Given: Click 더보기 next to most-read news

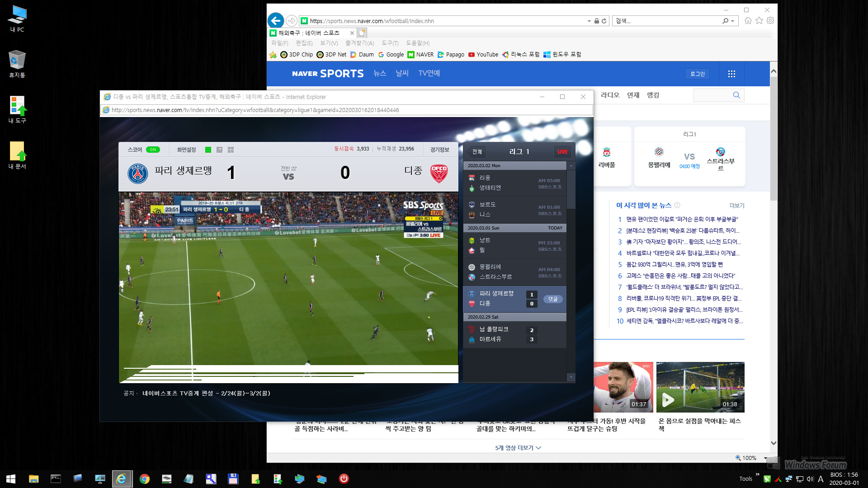Looking at the screenshot, I should pos(737,206).
